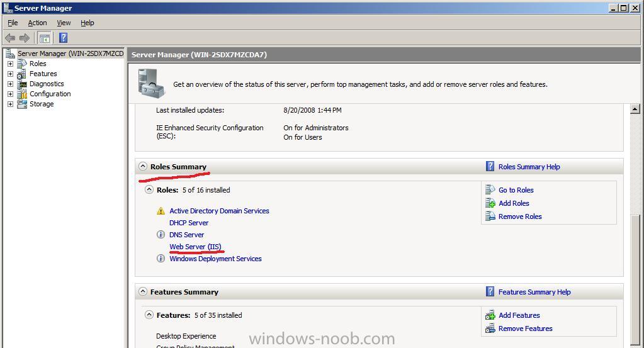The height and width of the screenshot is (348, 644).
Task: Click the info icon beside Windows Deployment Services
Action: (161, 259)
